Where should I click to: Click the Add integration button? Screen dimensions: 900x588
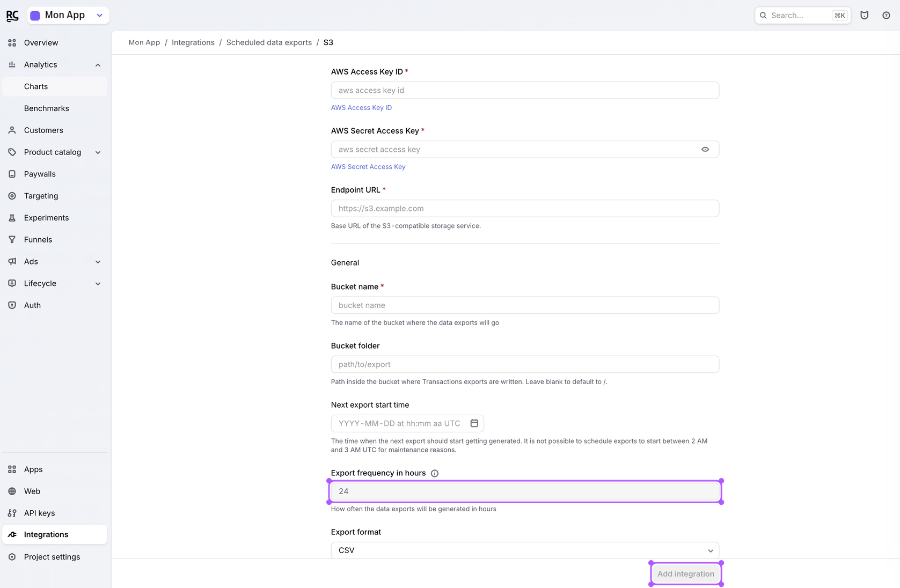click(x=686, y=574)
